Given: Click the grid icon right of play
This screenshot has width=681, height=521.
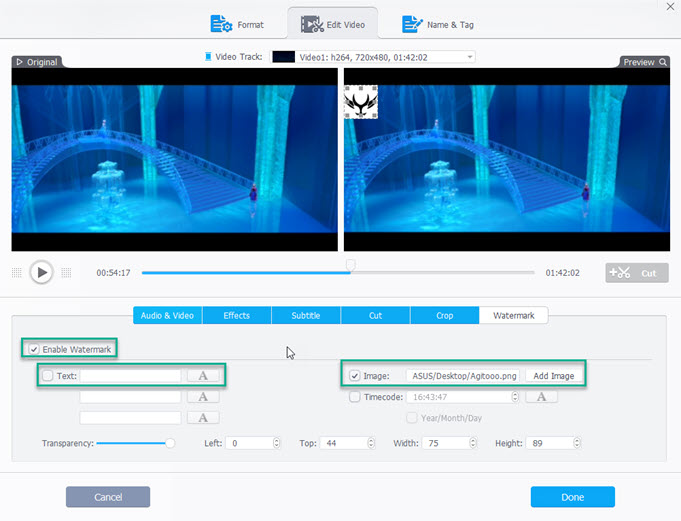Looking at the screenshot, I should coord(66,273).
